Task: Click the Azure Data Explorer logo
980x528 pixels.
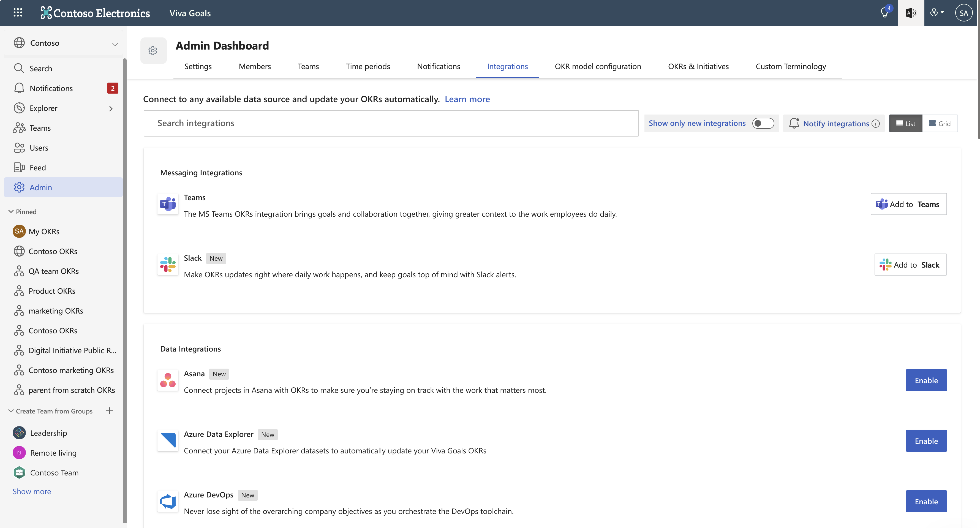Action: point(168,441)
